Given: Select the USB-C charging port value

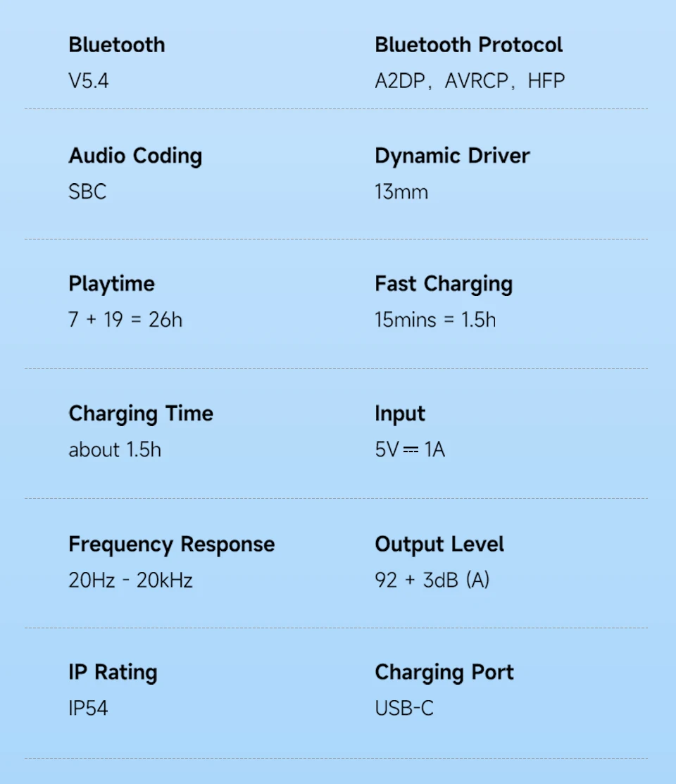Looking at the screenshot, I should click(x=404, y=709).
